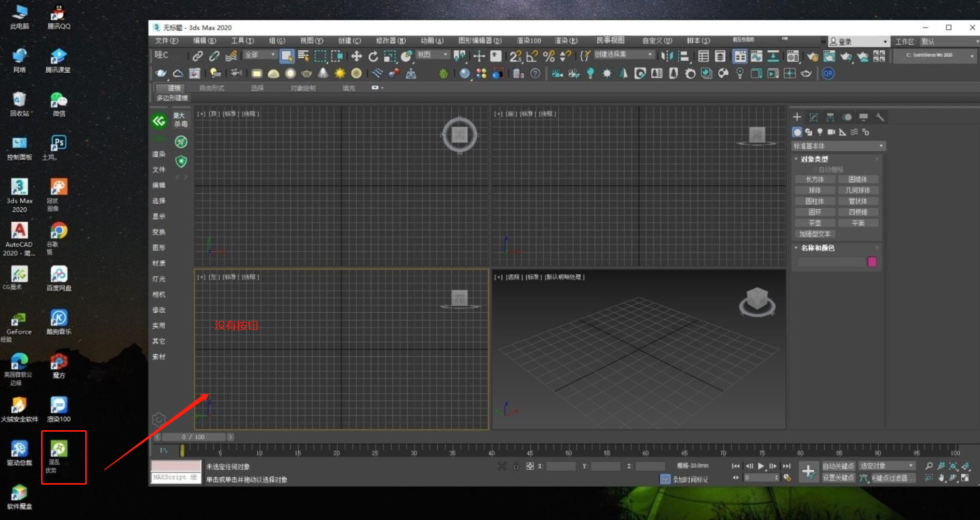980x520 pixels.
Task: Open the Select by Name list icon
Action: coord(303,56)
